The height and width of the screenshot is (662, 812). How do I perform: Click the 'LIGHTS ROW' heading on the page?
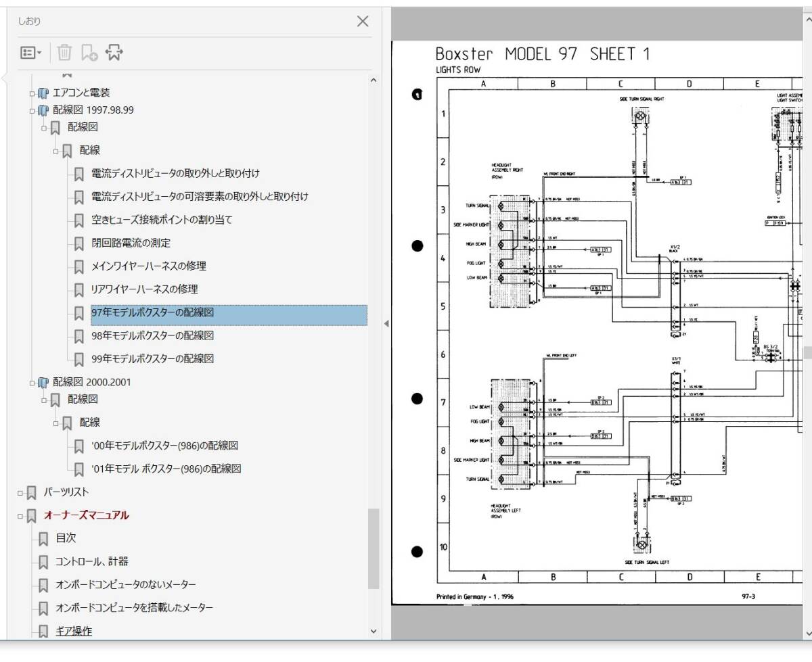tap(458, 70)
